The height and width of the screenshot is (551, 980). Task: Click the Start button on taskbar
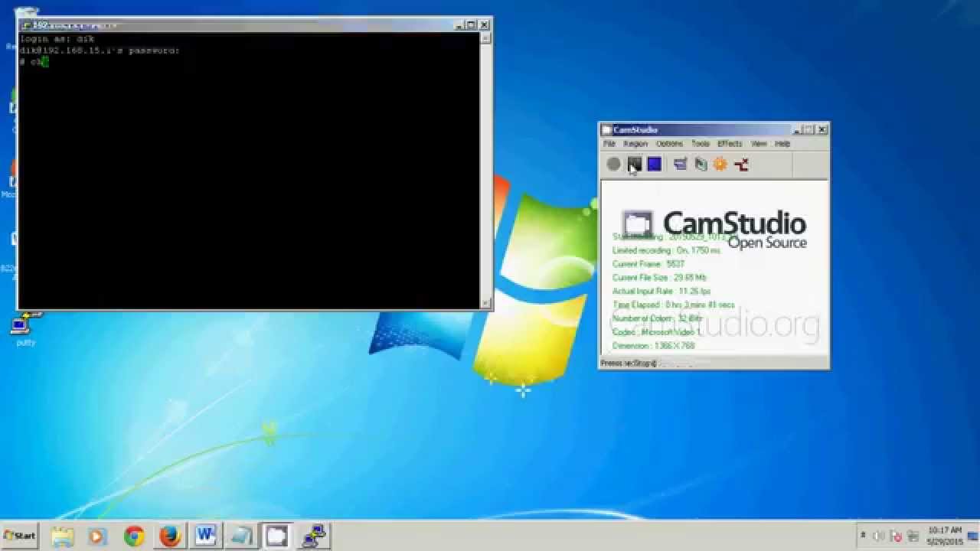coord(20,536)
